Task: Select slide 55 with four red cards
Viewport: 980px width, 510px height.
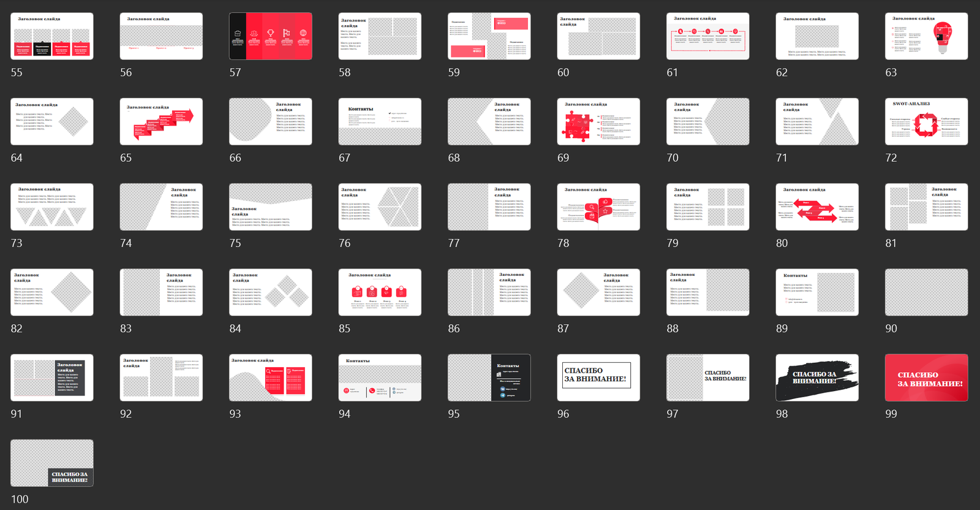Action: coord(52,36)
